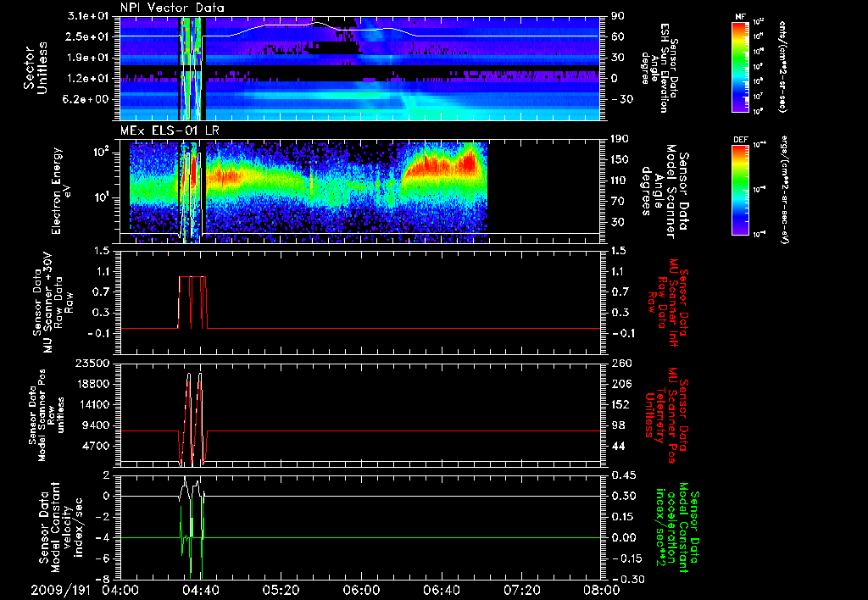The image size is (868, 600).
Task: Click the DEF color bar
Action: [740, 190]
